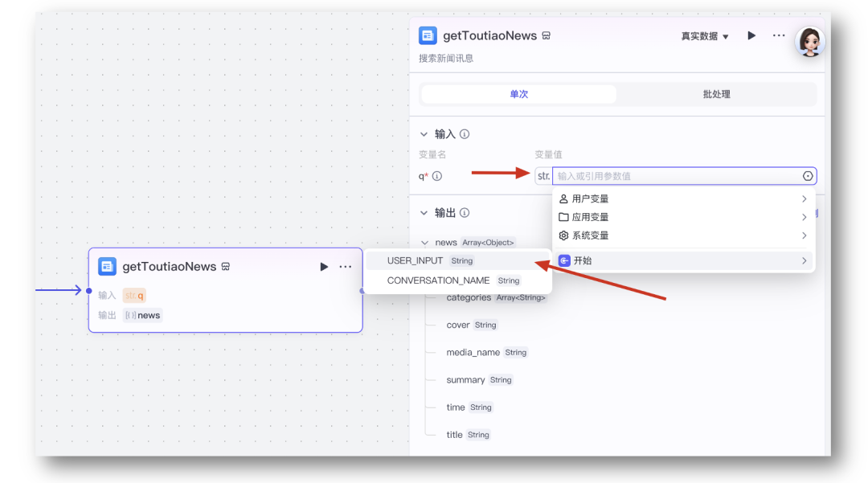Select the CONVERSATION_NAME variable
Image resolution: width=868 pixels, height=483 pixels.
click(457, 280)
